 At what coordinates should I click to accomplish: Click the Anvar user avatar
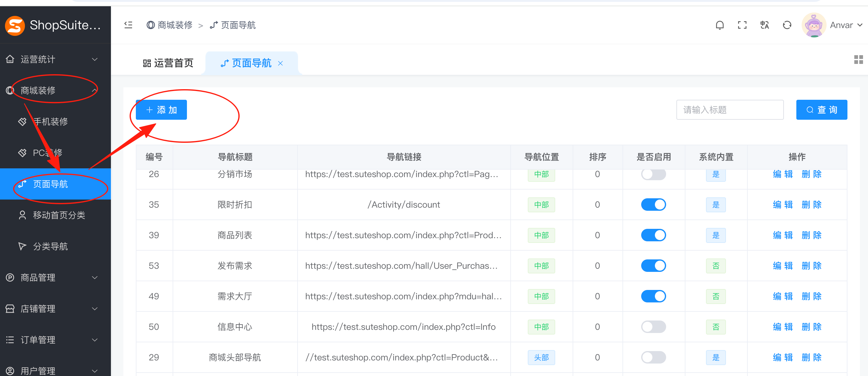[x=813, y=25]
